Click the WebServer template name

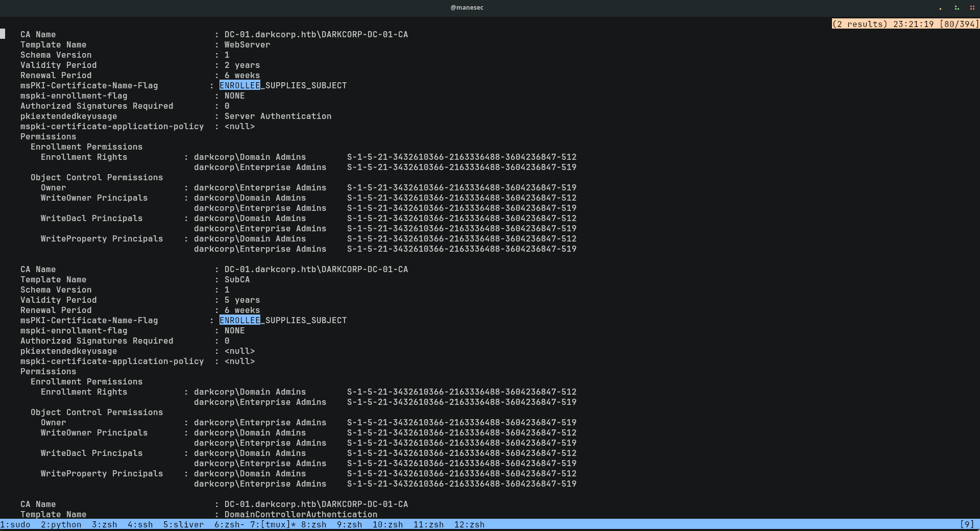click(x=247, y=44)
